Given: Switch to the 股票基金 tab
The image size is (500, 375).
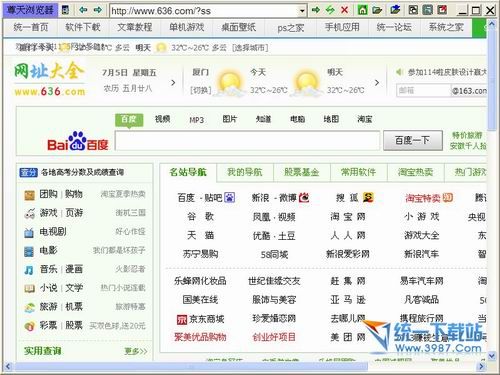Looking at the screenshot, I should coord(302,172).
